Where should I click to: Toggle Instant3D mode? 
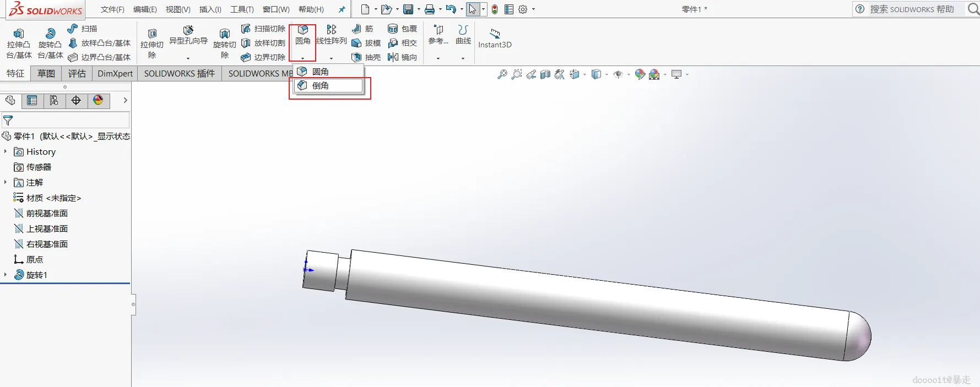(495, 38)
